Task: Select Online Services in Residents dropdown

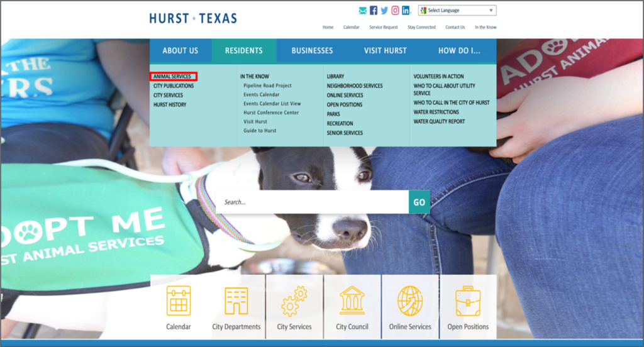Action: tap(345, 96)
